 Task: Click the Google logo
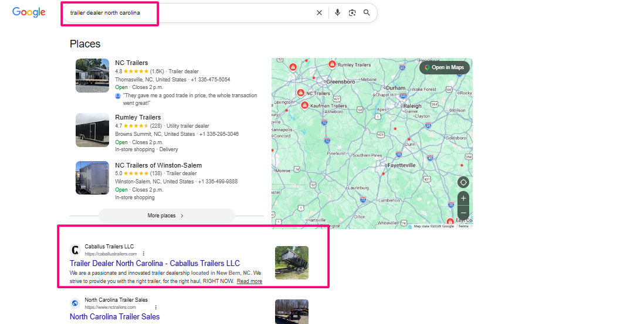(x=29, y=12)
